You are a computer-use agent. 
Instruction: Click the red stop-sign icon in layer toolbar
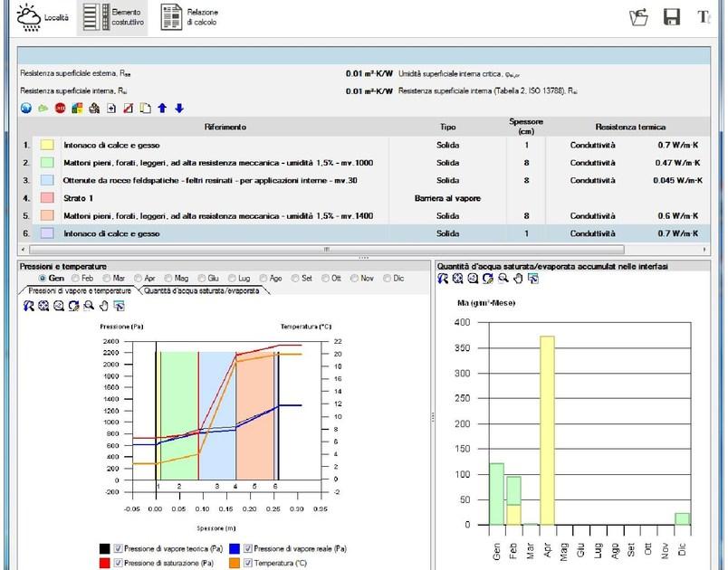(61, 109)
